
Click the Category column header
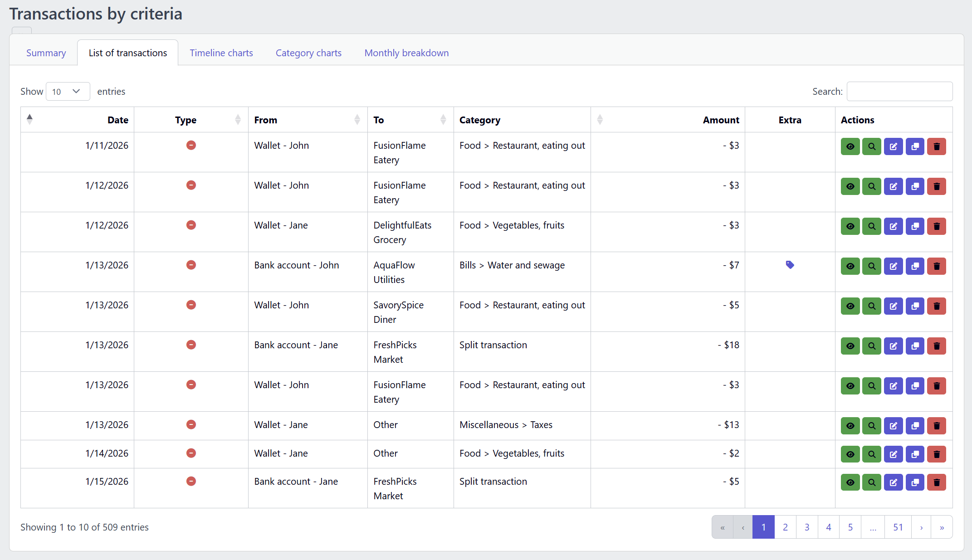(x=522, y=120)
